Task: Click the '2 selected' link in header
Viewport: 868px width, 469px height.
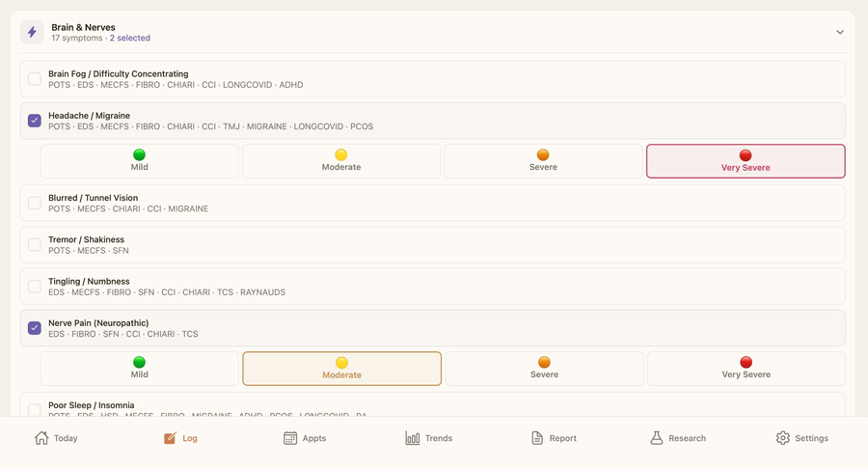Action: pos(130,39)
